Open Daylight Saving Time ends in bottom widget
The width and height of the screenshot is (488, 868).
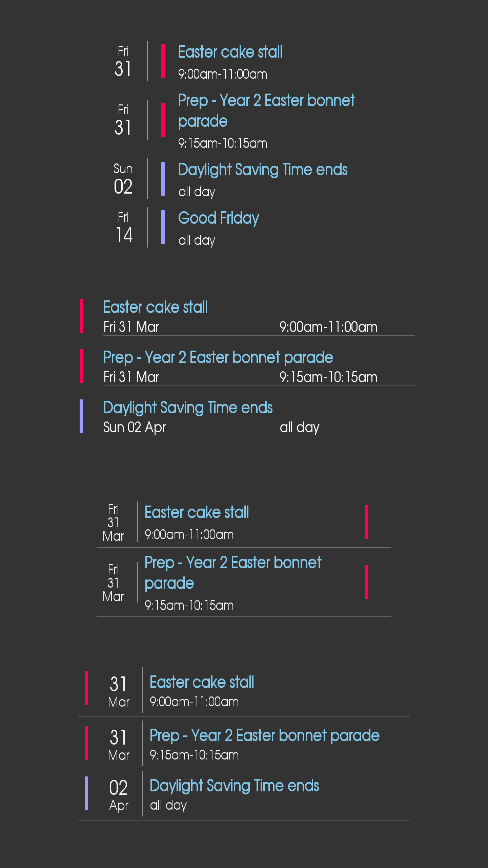coord(234,786)
